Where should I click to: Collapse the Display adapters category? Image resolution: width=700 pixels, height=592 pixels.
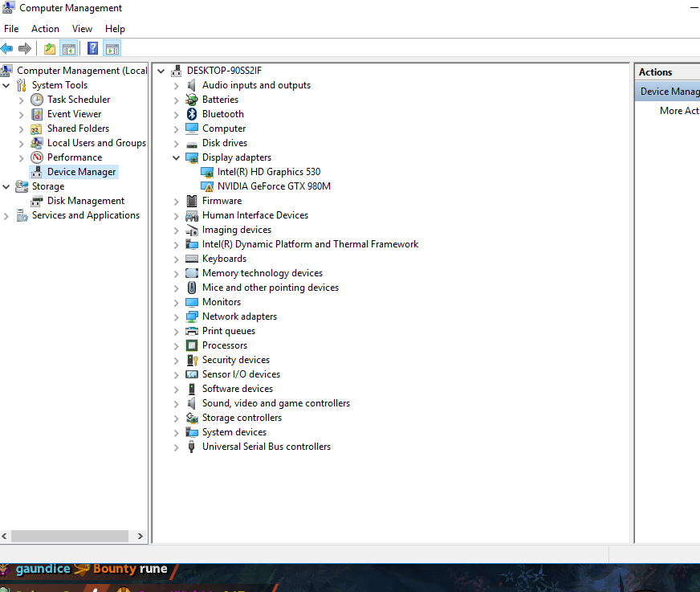click(x=177, y=157)
